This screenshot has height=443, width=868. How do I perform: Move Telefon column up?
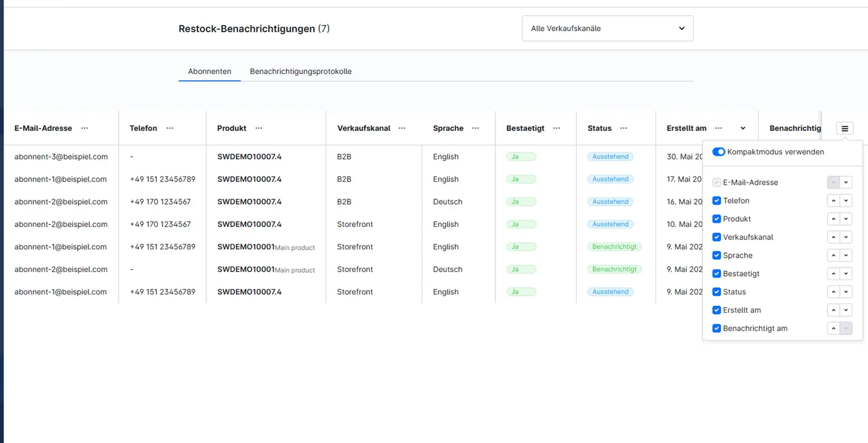(833, 201)
